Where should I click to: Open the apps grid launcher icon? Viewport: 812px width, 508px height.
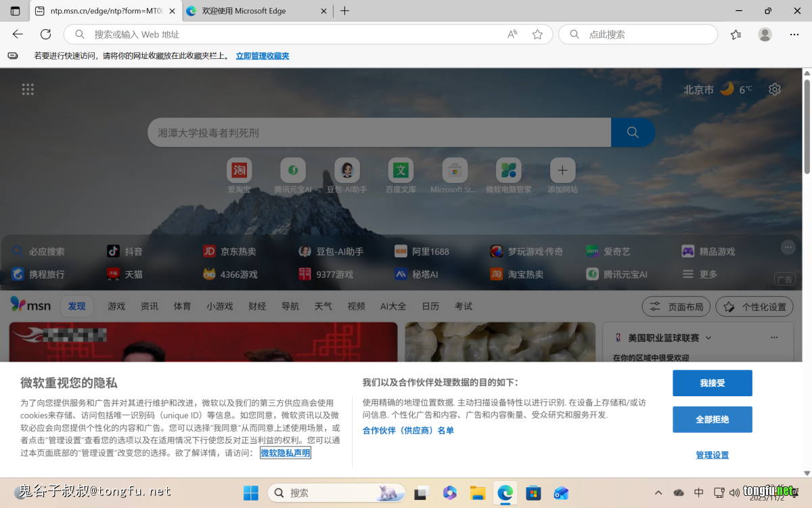28,89
